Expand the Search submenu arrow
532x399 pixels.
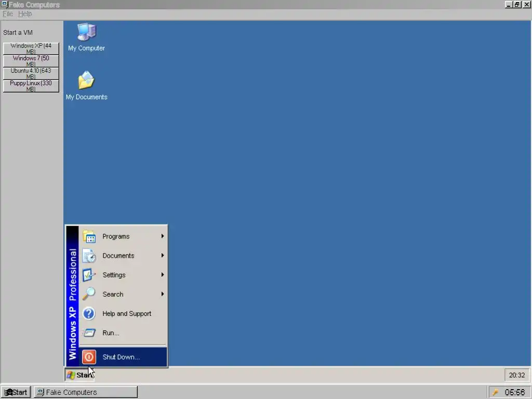tap(163, 294)
